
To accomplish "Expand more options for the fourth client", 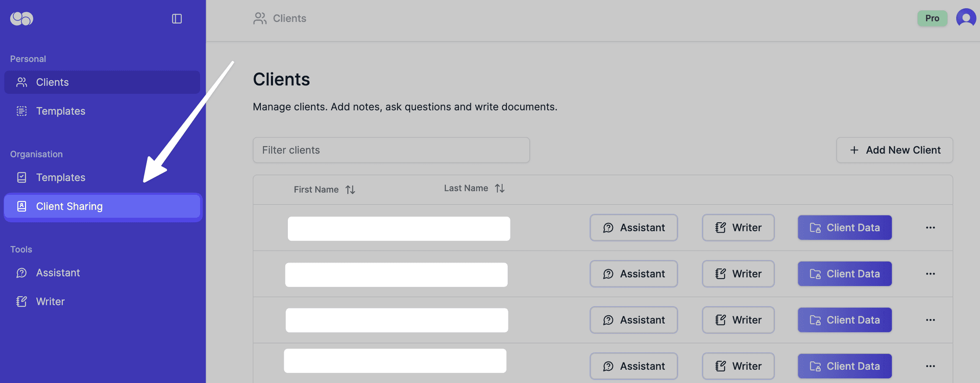I will click(x=930, y=366).
